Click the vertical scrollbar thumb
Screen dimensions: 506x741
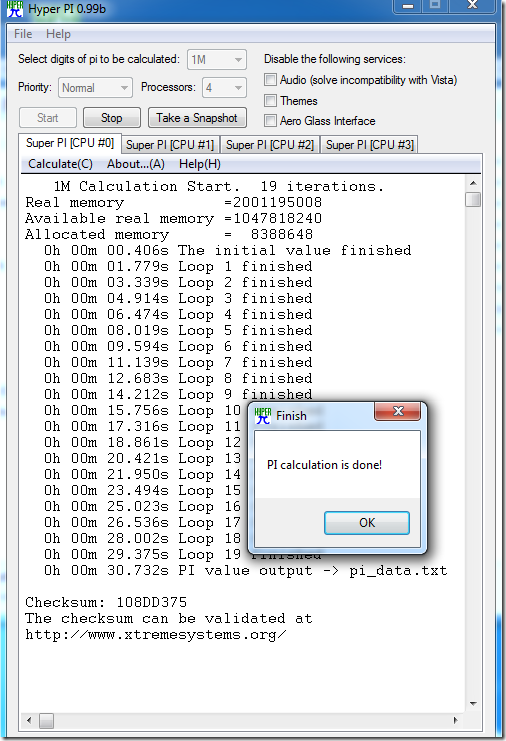pyautogui.click(x=473, y=199)
